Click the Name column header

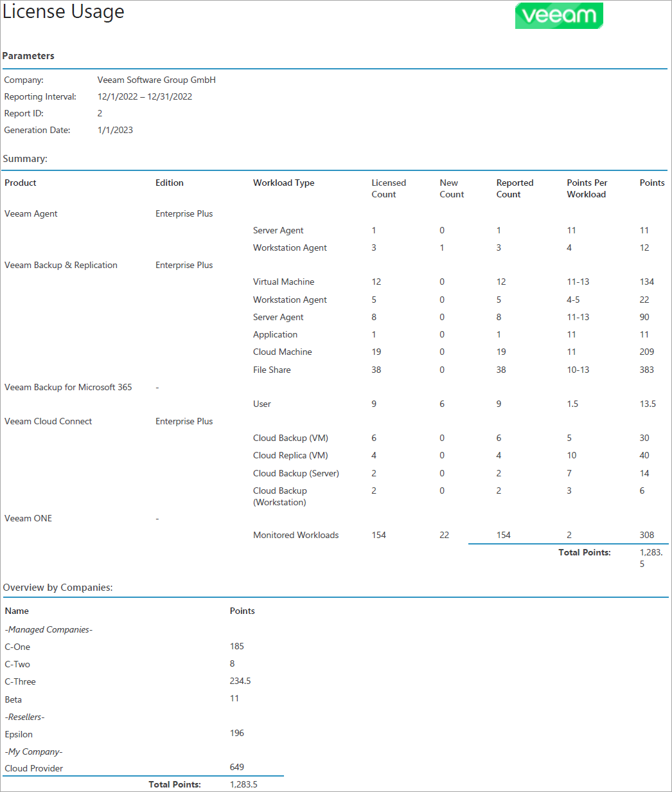(17, 611)
